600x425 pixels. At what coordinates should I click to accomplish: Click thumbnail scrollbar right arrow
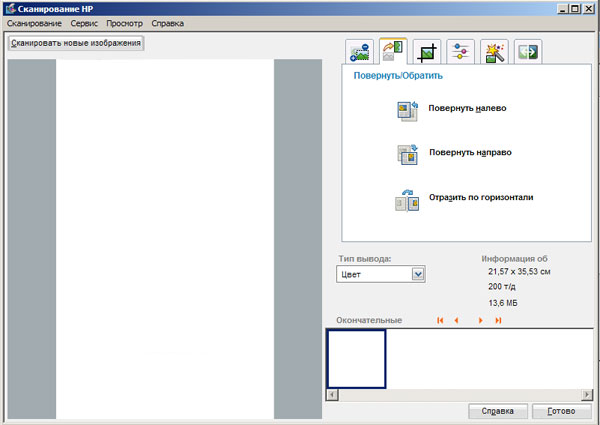[x=587, y=394]
